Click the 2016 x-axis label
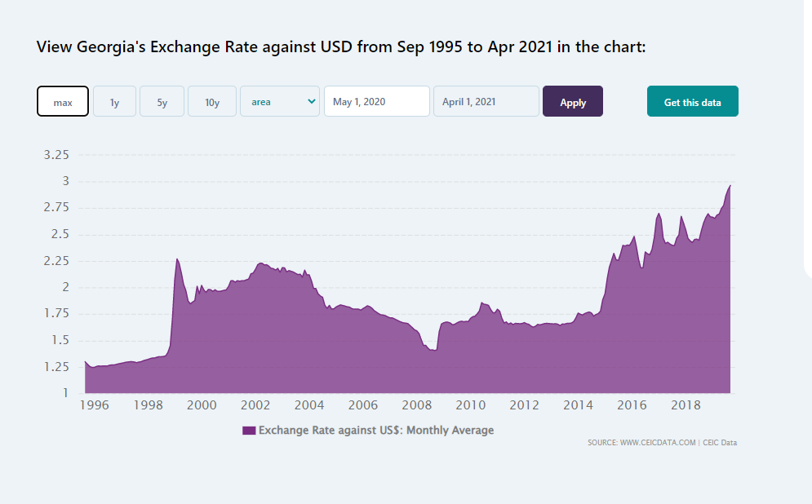Viewport: 812px width, 504px height. pos(632,405)
